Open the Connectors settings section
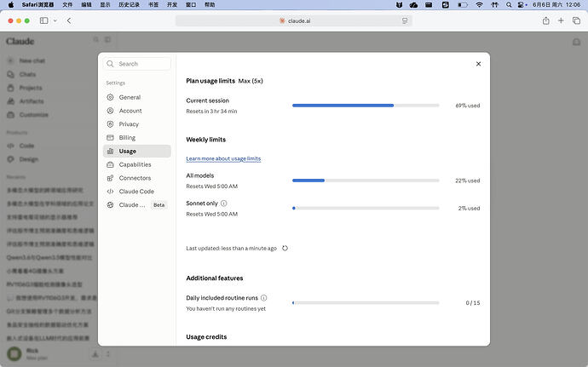 click(x=137, y=178)
